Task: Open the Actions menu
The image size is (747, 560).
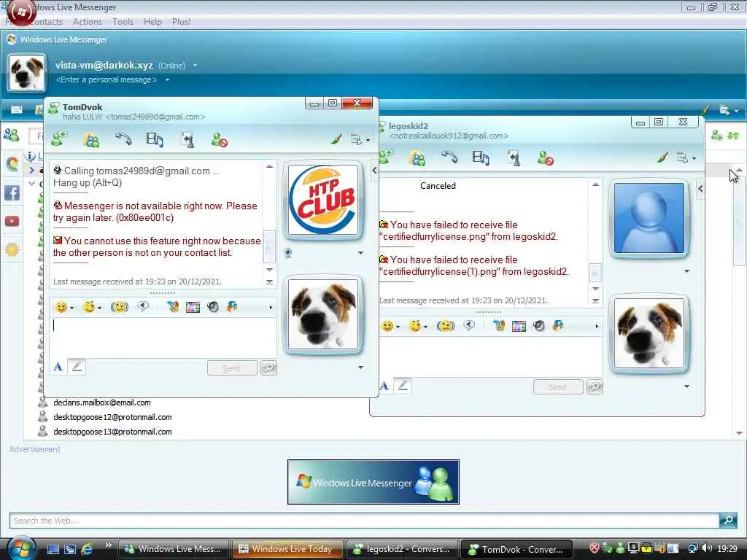Action: 88,22
